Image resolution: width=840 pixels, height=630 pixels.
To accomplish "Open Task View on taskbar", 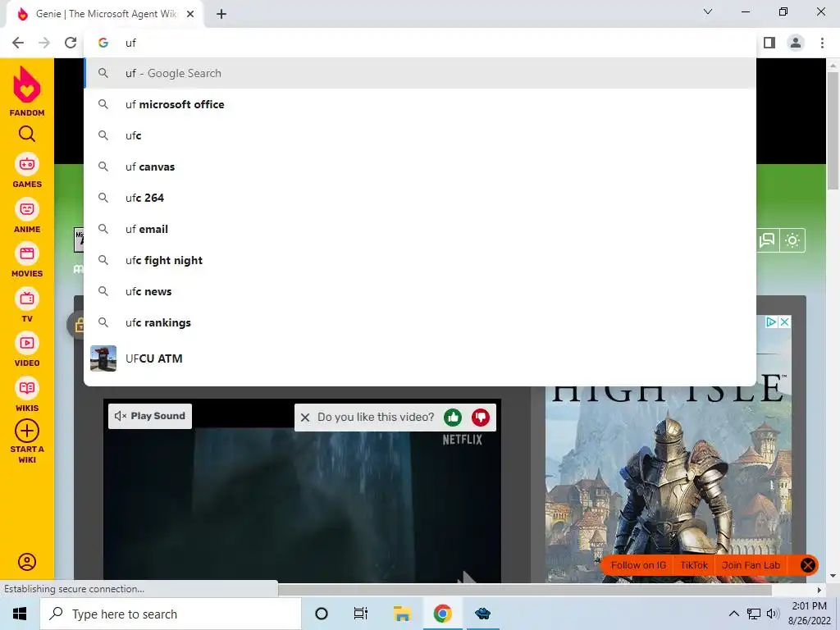I will click(361, 614).
